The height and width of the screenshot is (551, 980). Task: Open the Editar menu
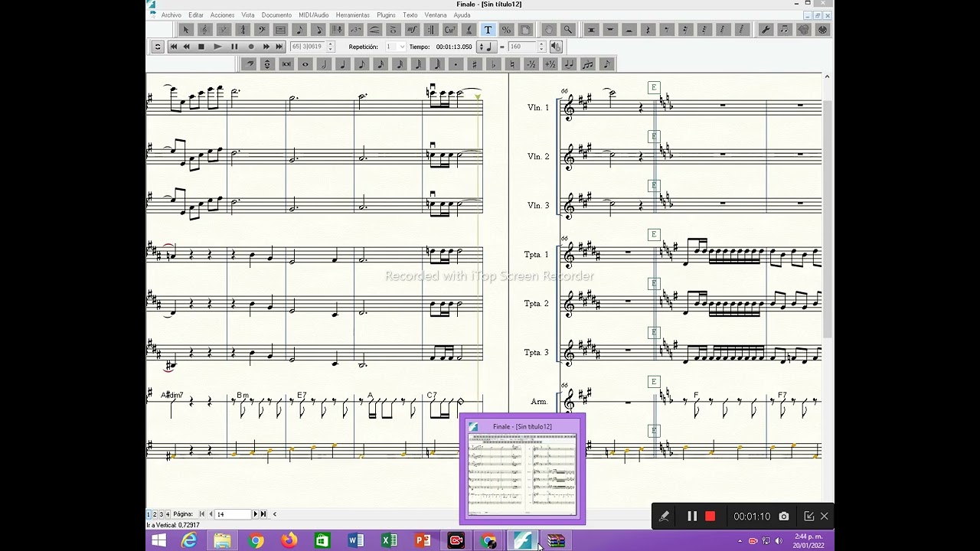[196, 15]
